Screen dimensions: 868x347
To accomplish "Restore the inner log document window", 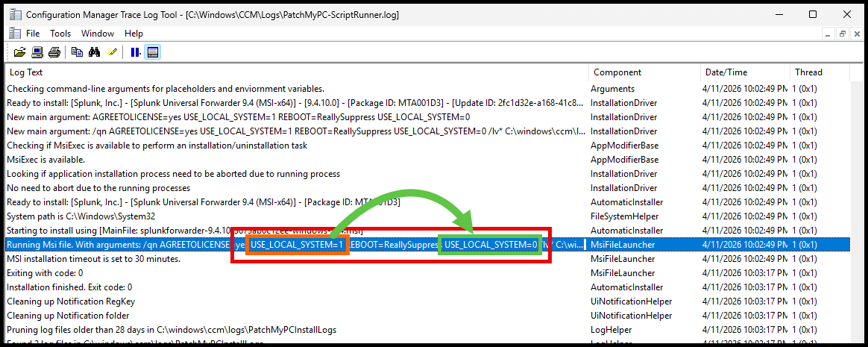I will click(x=841, y=34).
